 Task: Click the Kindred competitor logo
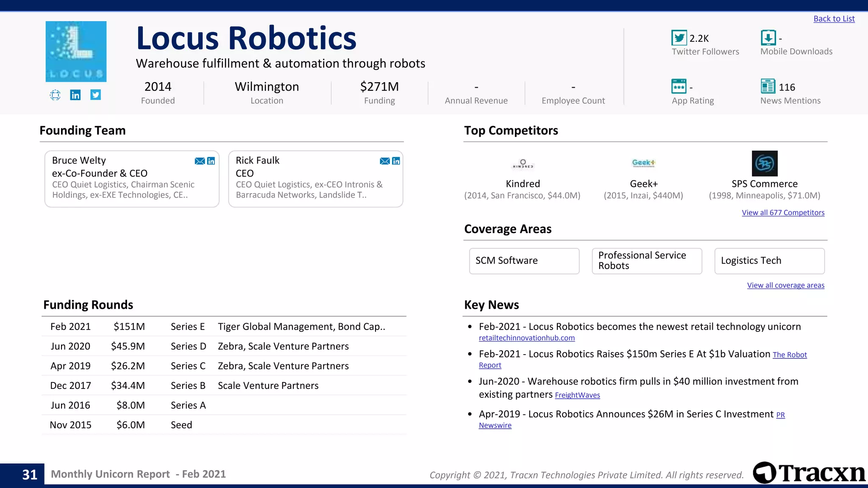coord(523,164)
